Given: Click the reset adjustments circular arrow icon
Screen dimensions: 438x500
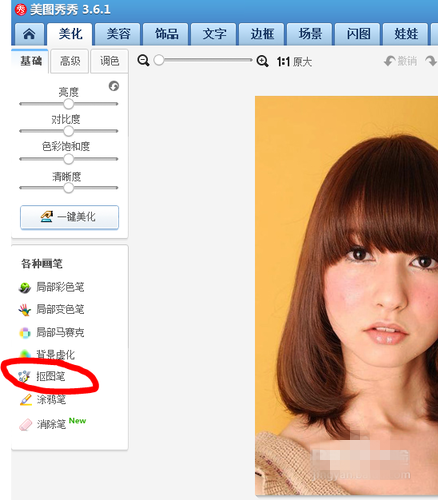Looking at the screenshot, I should point(114,86).
